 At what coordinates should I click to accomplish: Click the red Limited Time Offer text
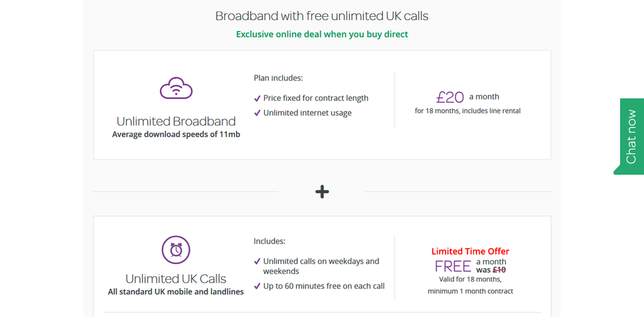point(470,251)
